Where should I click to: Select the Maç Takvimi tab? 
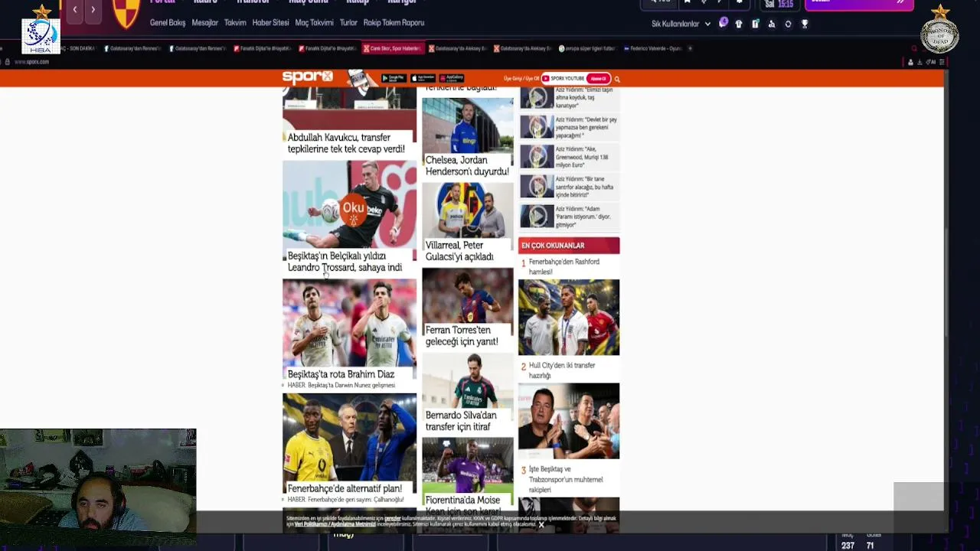[x=314, y=23]
